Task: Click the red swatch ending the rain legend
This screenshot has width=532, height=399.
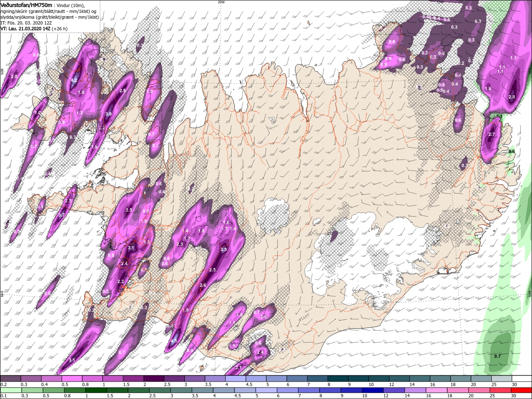Action: point(521,390)
